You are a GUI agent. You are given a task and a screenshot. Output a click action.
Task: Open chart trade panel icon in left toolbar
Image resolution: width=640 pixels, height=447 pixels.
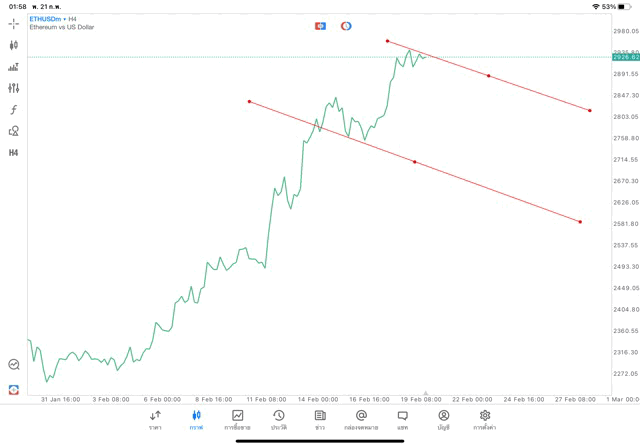click(x=13, y=67)
